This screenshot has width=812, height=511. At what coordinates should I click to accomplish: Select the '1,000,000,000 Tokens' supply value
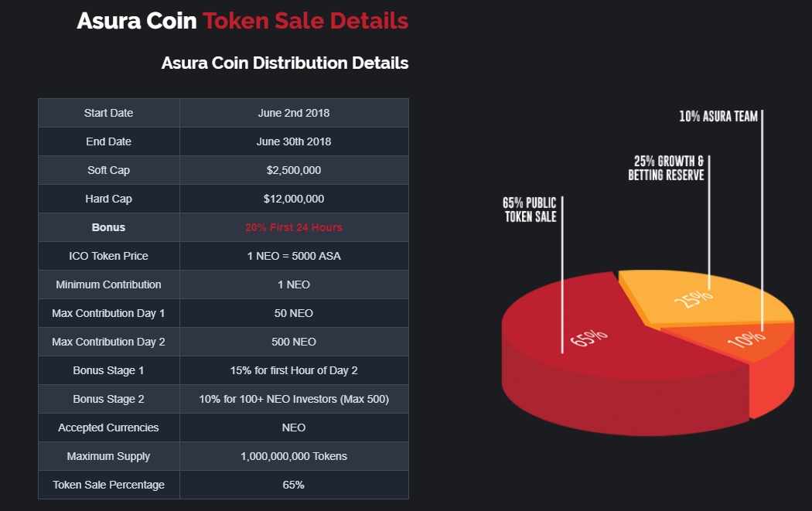click(294, 456)
